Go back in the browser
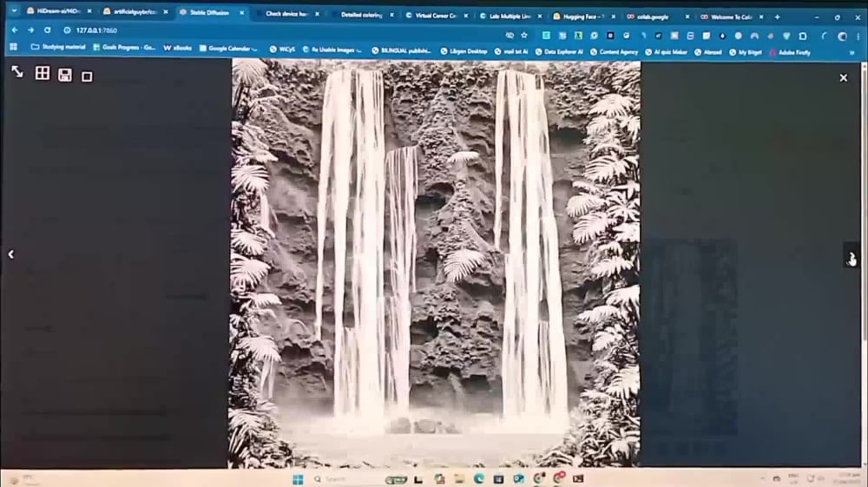Viewport: 868px width, 487px height. 15,30
